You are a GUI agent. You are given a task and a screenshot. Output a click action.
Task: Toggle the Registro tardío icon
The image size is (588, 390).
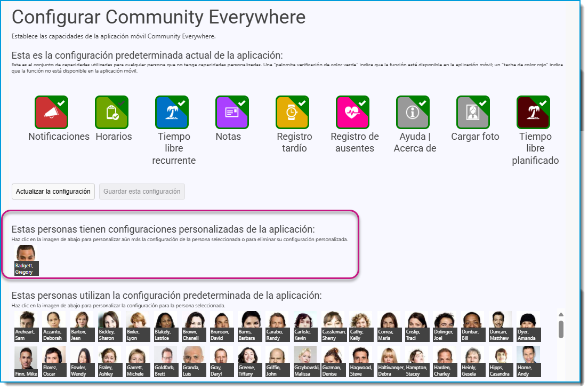point(293,112)
